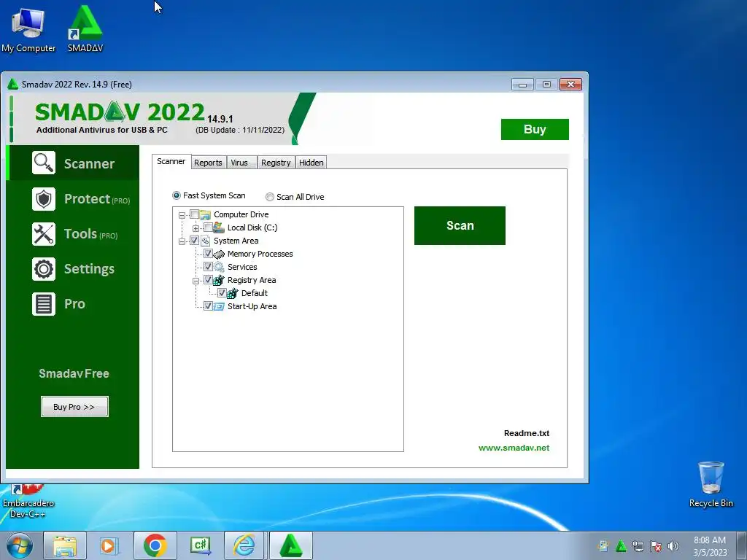
Task: Uncheck the Memory Processes checkbox
Action: pos(208,253)
